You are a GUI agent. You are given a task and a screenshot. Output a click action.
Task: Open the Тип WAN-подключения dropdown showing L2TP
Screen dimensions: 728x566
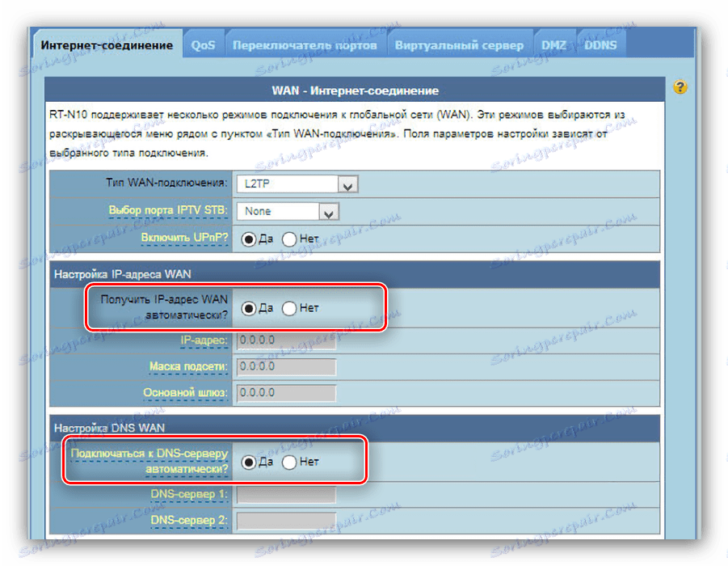pyautogui.click(x=297, y=184)
